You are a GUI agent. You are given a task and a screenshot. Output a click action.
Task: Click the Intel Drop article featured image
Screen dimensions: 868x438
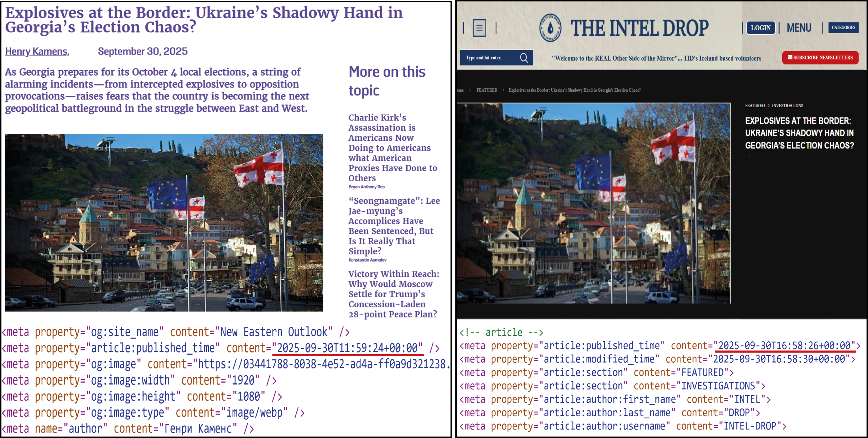593,203
